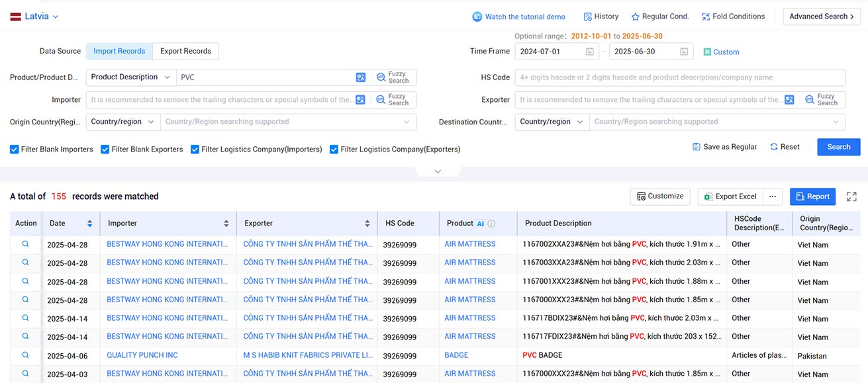Click the blue Search button

[839, 147]
